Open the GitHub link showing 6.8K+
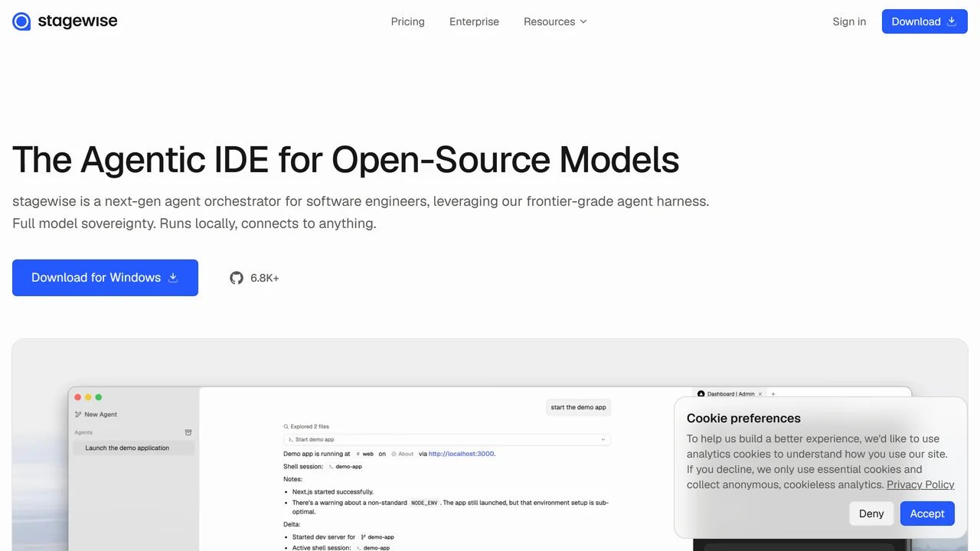Screen dimensions: 980x551 (x=254, y=278)
